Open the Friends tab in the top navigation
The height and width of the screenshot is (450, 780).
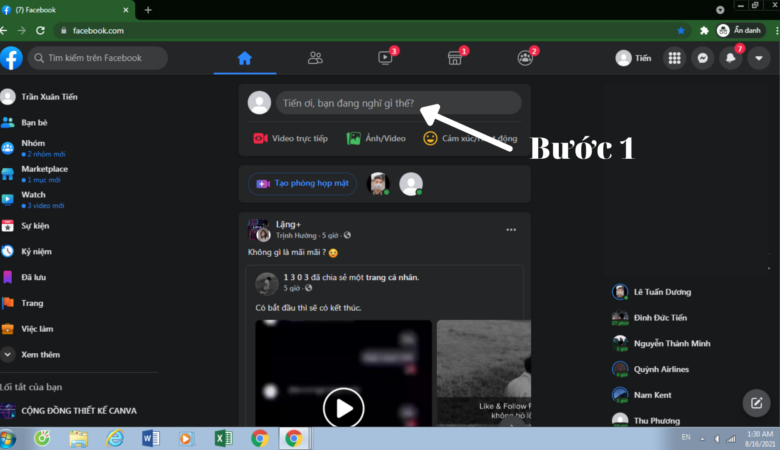[315, 58]
